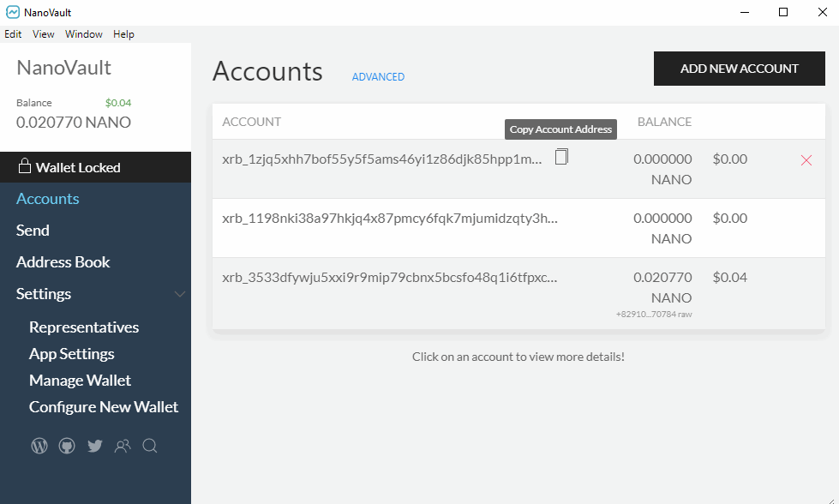Open the GitHub icon at sidebar bottom
The image size is (839, 504).
click(67, 446)
